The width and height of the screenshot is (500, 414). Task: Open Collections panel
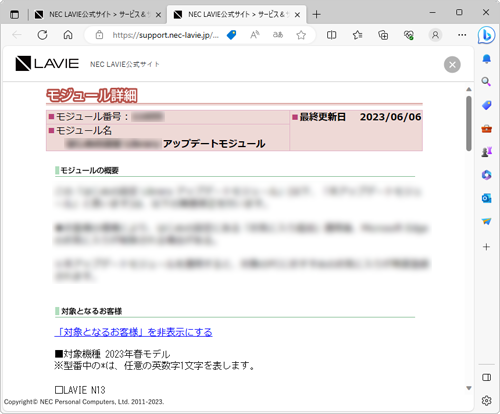pyautogui.click(x=383, y=35)
